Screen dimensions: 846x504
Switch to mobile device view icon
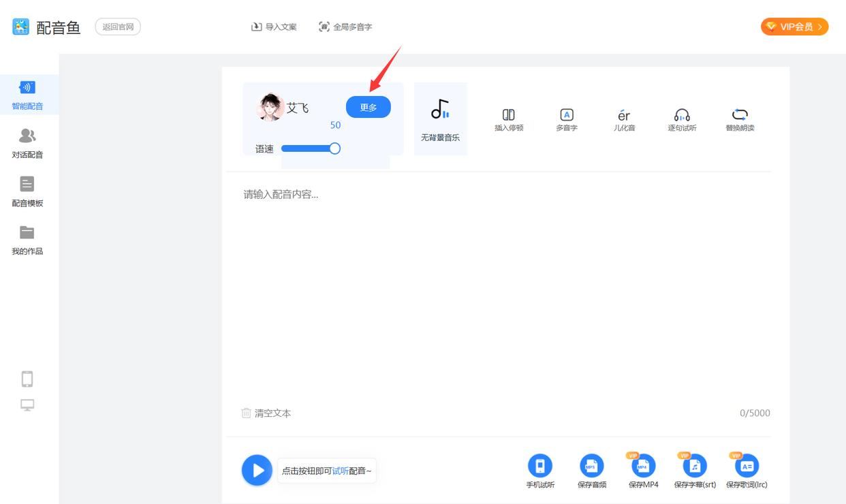[27, 379]
